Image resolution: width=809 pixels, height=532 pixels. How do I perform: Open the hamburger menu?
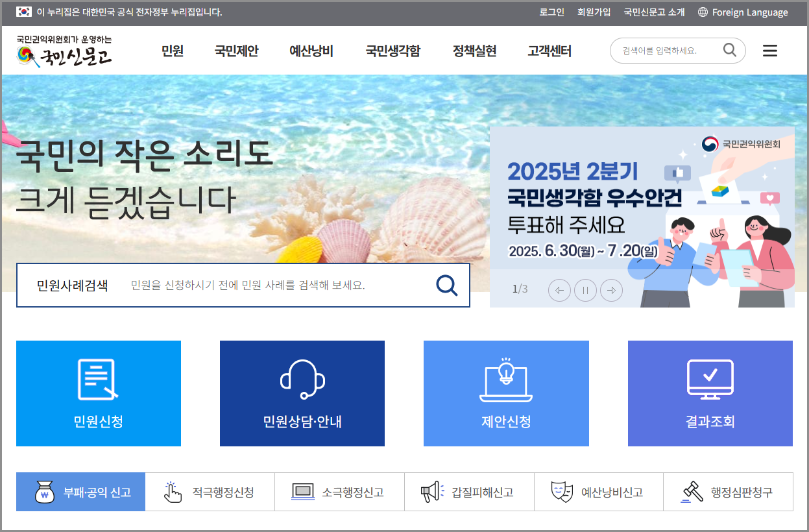click(770, 51)
